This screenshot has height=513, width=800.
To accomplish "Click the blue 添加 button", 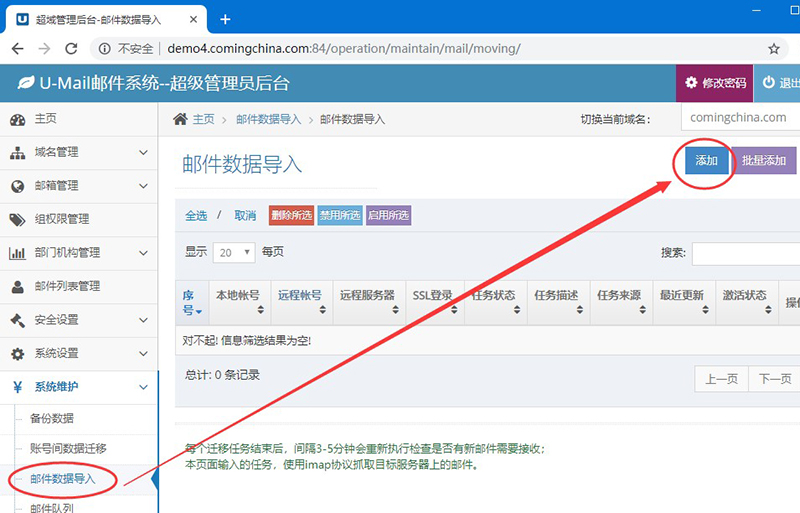I will pyautogui.click(x=706, y=161).
